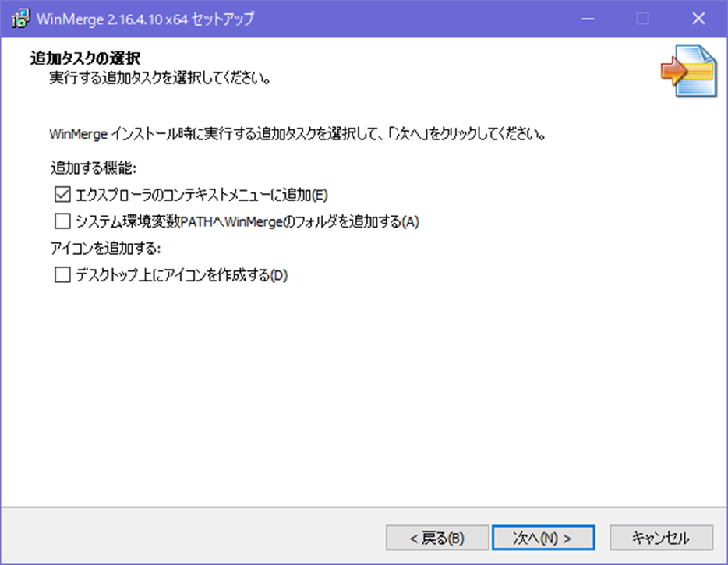Click the 追加する機能: group label
728x565 pixels.
tap(94, 168)
